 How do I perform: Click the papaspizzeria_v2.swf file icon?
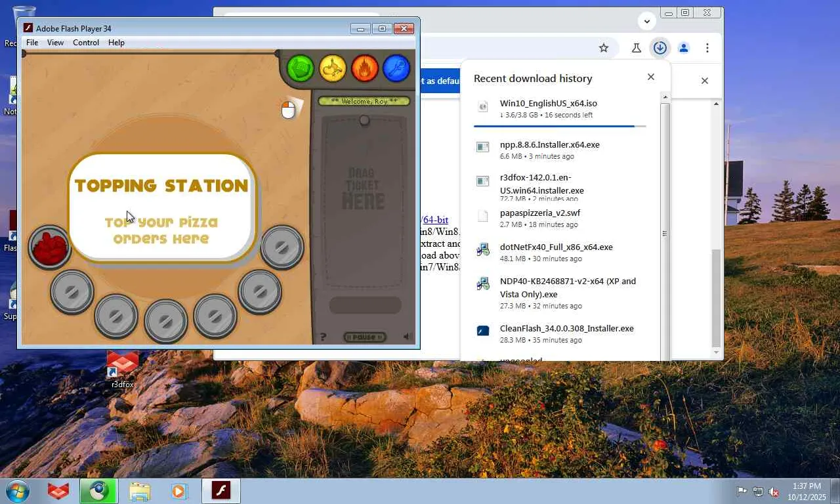point(483,215)
